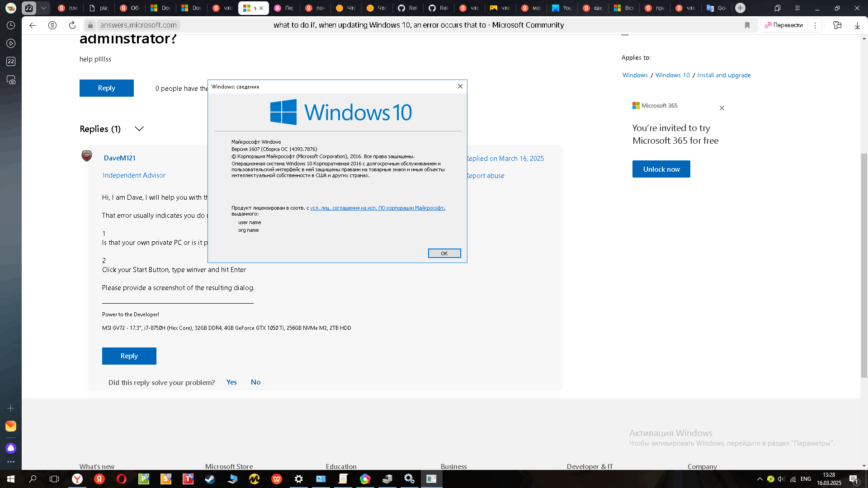The height and width of the screenshot is (488, 868).
Task: Open the notification center icon
Action: (854, 479)
